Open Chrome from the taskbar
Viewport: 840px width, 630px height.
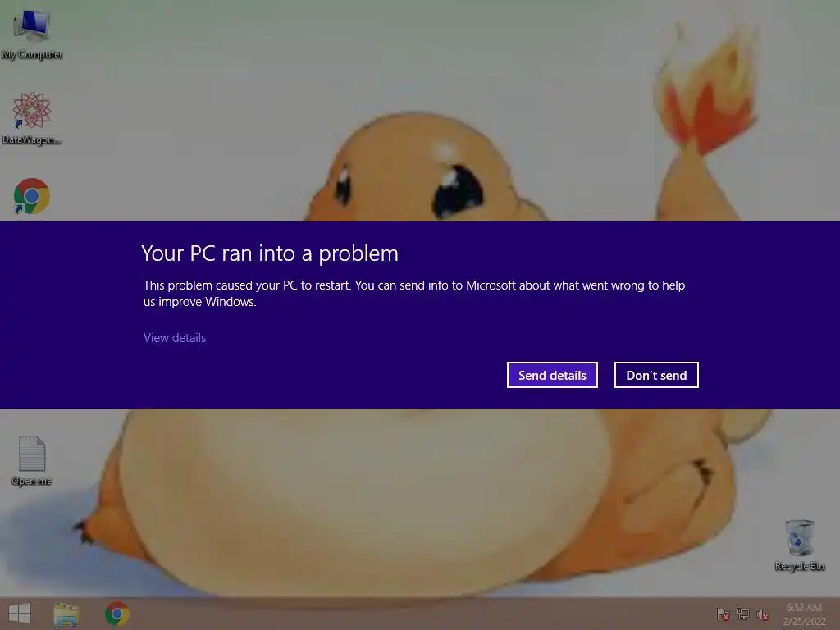pyautogui.click(x=116, y=614)
